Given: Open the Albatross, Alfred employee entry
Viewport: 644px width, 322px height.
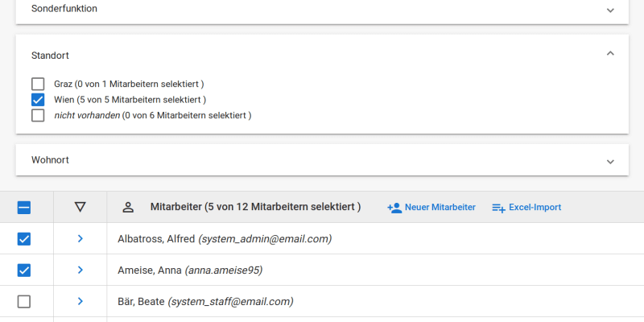Looking at the screenshot, I should coord(225,238).
